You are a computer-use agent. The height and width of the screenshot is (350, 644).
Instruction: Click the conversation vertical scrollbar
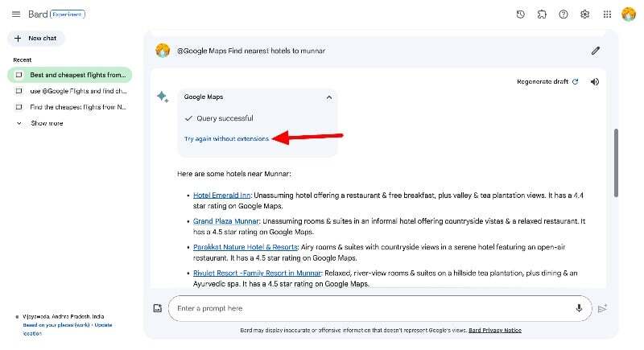[615, 163]
